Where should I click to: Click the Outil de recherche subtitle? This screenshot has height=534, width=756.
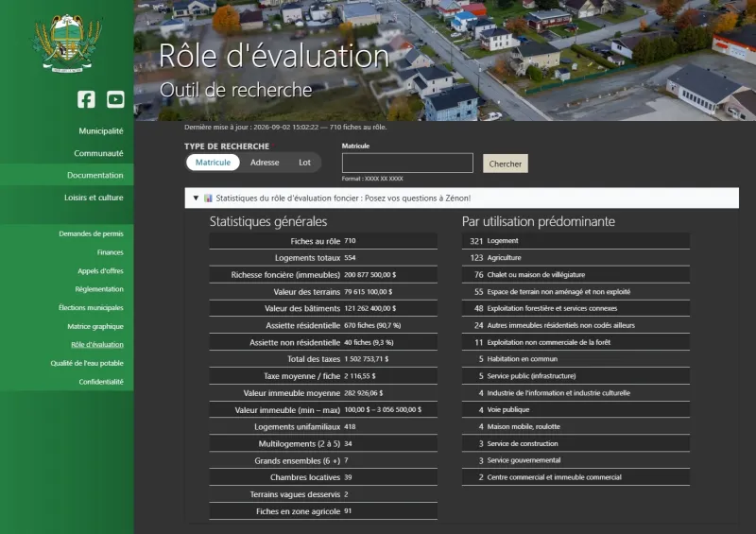pos(235,90)
